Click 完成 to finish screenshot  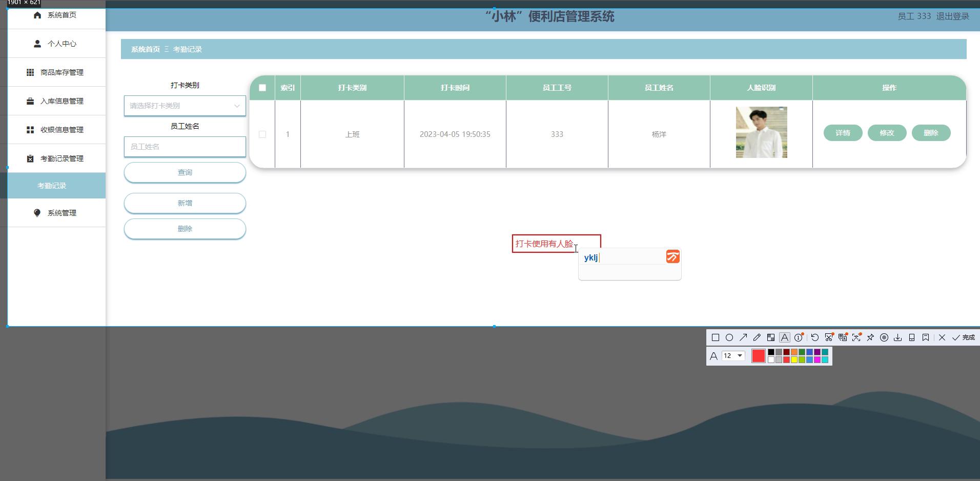pyautogui.click(x=964, y=337)
